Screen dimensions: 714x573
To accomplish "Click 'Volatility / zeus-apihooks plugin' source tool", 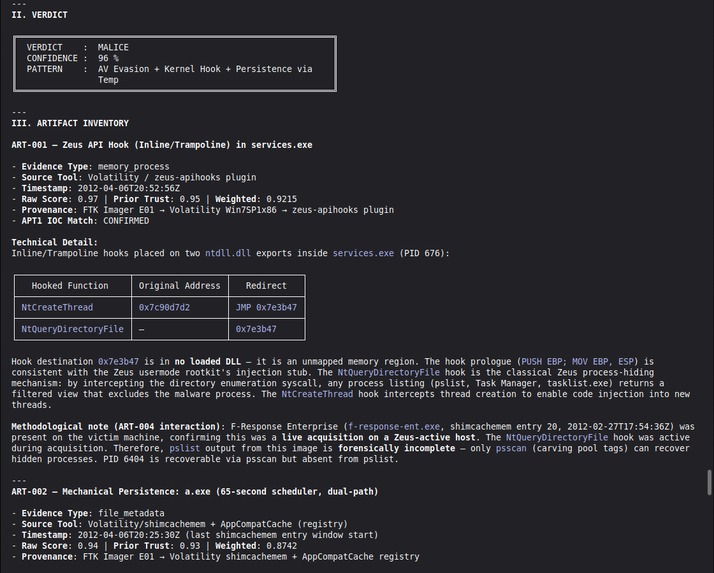I will 172,178.
